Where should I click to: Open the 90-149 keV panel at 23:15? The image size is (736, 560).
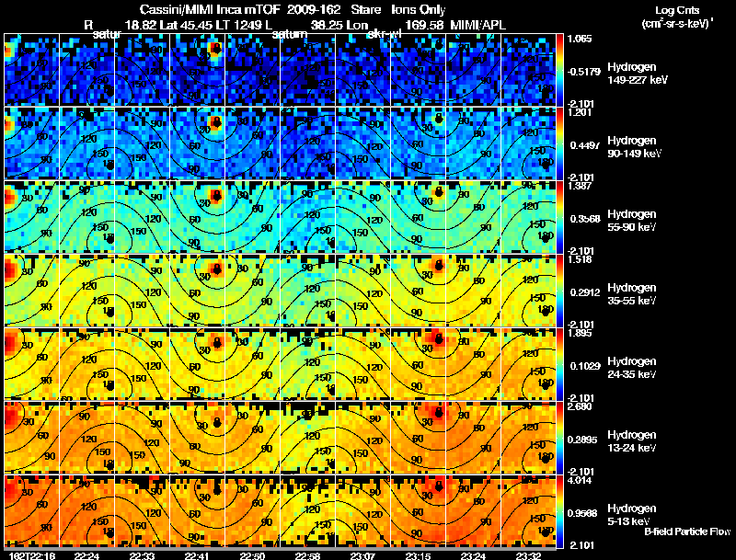tap(419, 143)
